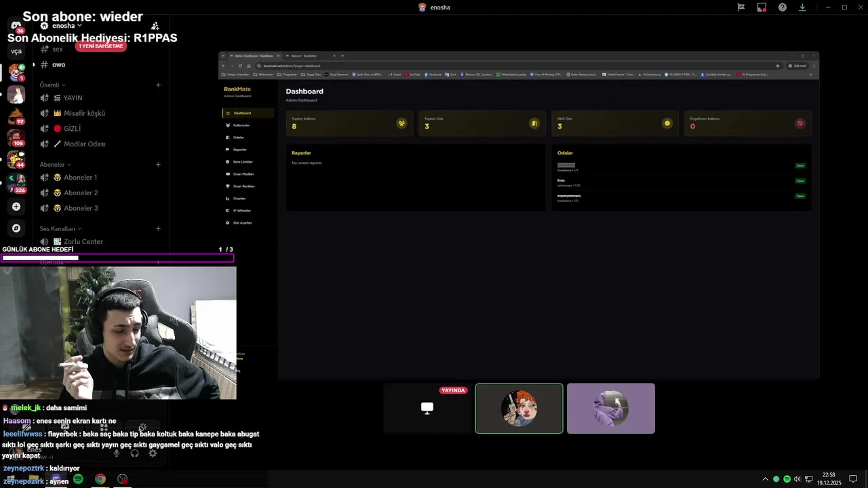Open the Windows notification center icon
The width and height of the screenshot is (868, 488).
click(x=853, y=479)
